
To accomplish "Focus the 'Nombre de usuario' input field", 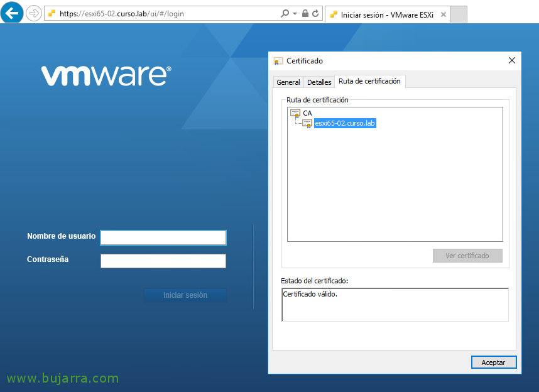I will pos(163,237).
